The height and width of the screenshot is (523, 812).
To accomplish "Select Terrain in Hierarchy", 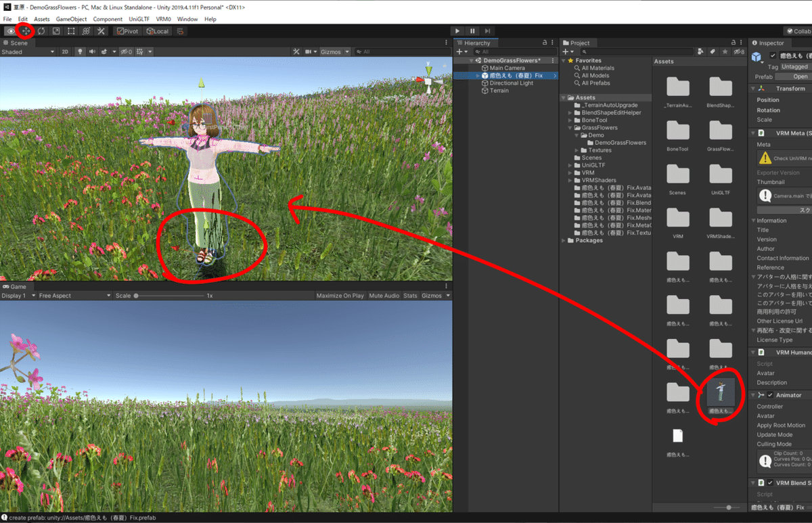I will click(499, 91).
